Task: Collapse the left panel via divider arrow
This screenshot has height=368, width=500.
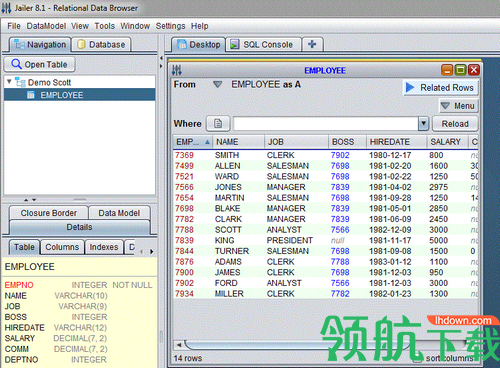Action: (161, 58)
